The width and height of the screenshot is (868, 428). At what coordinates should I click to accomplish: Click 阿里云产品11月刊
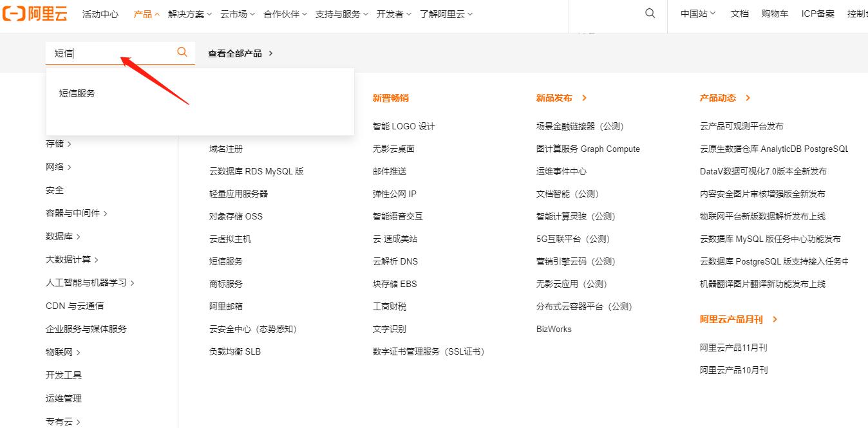click(x=734, y=348)
